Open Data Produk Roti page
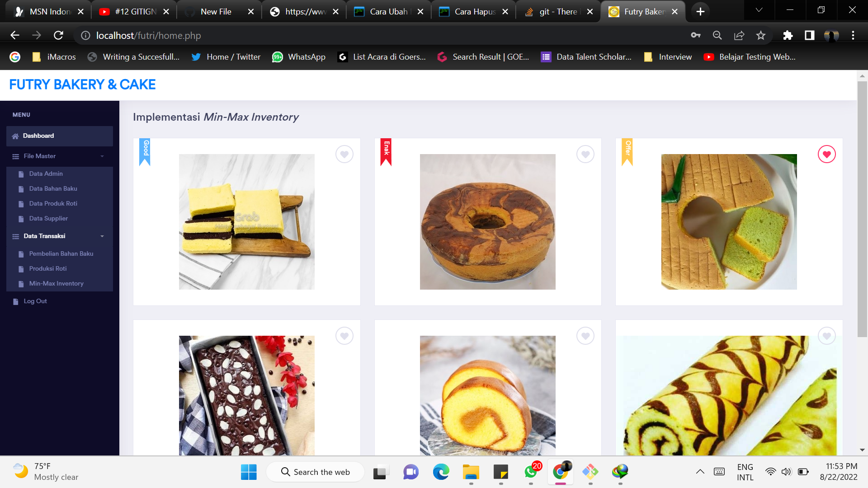The image size is (868, 488). [x=53, y=203]
